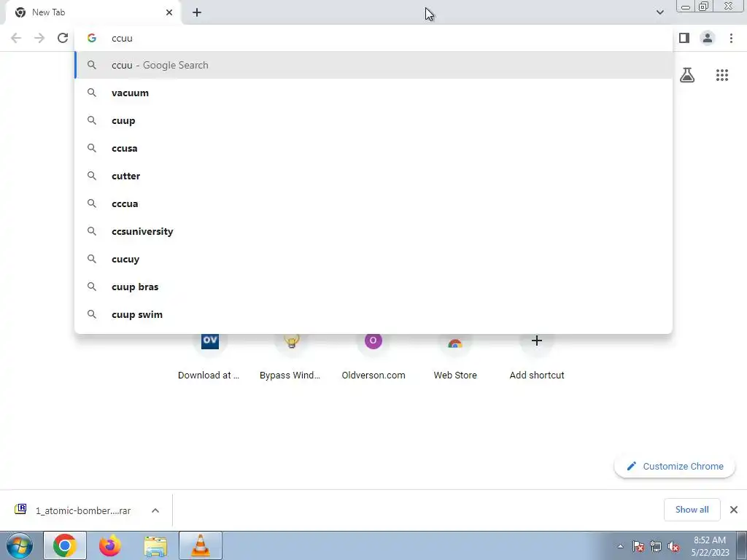Click the network tray icon
Screen dimensions: 747x560
(656, 547)
